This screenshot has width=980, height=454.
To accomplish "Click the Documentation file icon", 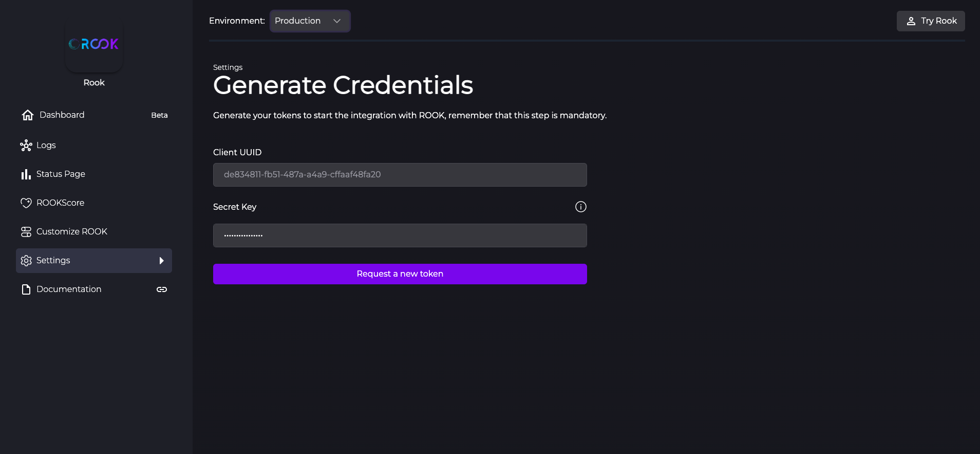I will pyautogui.click(x=26, y=289).
